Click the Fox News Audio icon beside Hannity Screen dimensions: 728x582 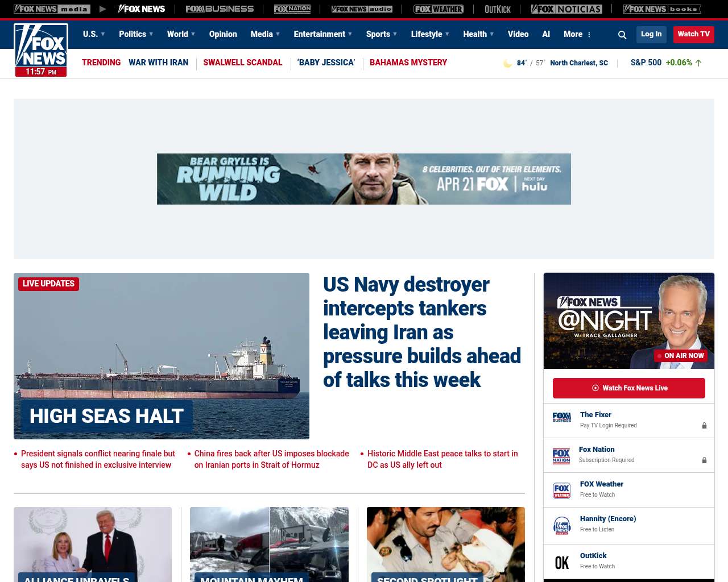tap(562, 526)
